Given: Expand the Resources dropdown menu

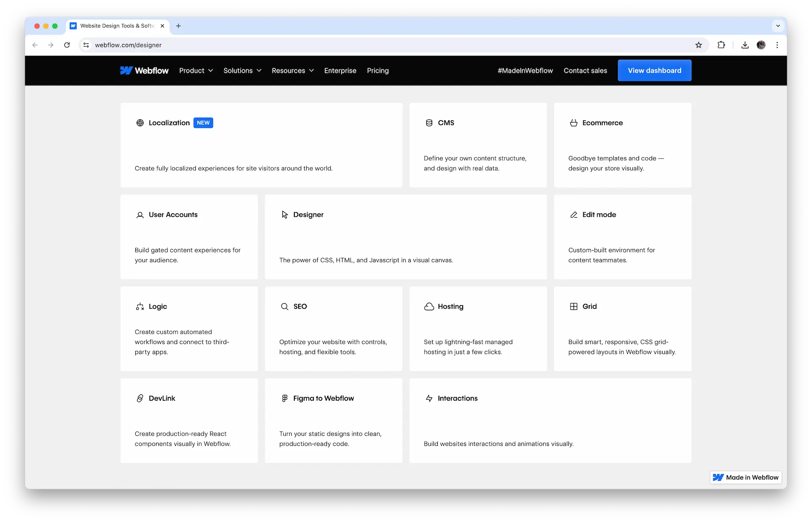Looking at the screenshot, I should point(293,71).
